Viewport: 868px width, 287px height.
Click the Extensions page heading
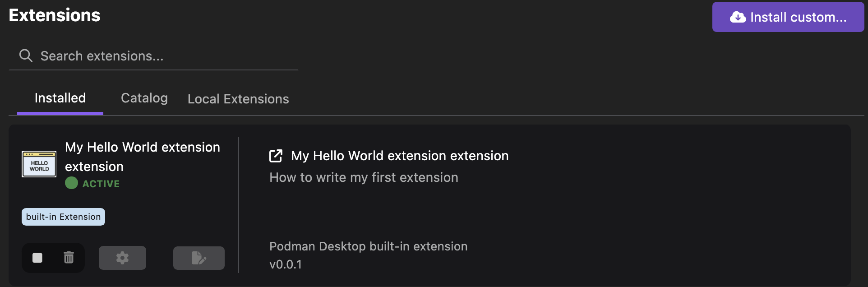pos(54,15)
